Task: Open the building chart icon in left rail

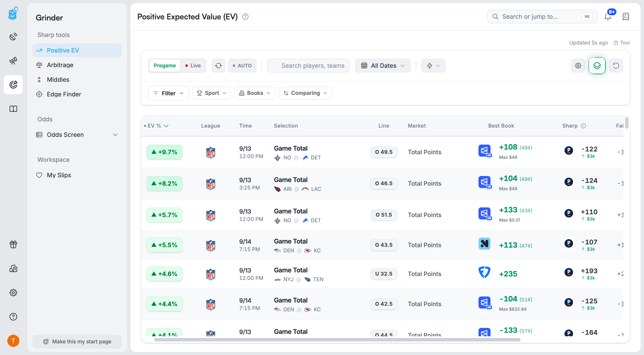Action: pos(13,269)
